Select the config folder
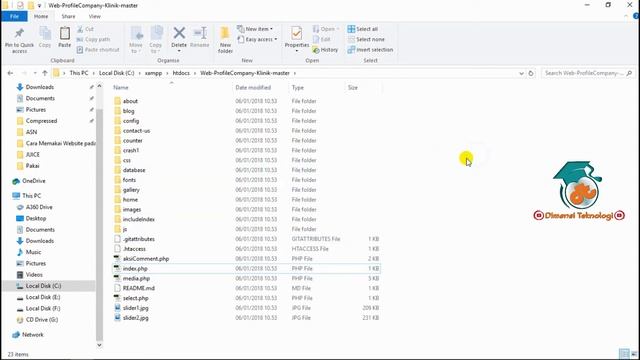 tap(131, 121)
